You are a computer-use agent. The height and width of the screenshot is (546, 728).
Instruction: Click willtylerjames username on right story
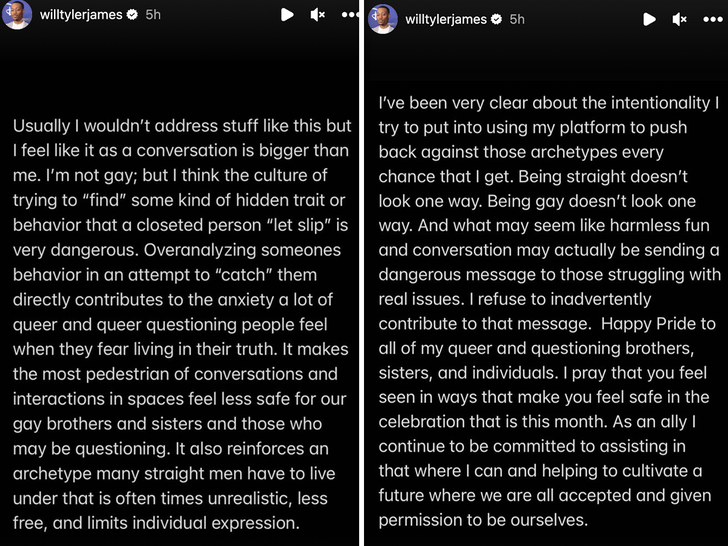click(x=445, y=19)
